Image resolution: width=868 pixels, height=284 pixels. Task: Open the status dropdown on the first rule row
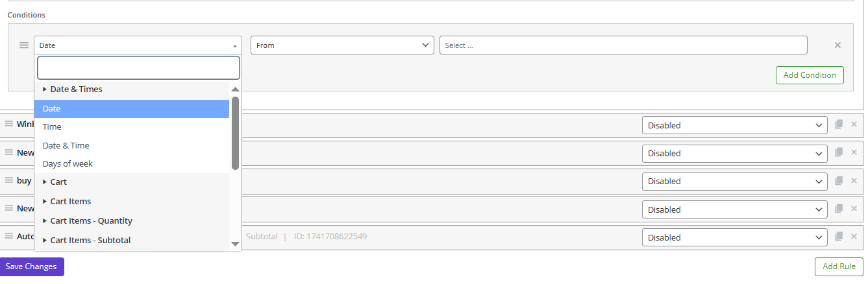click(x=734, y=125)
